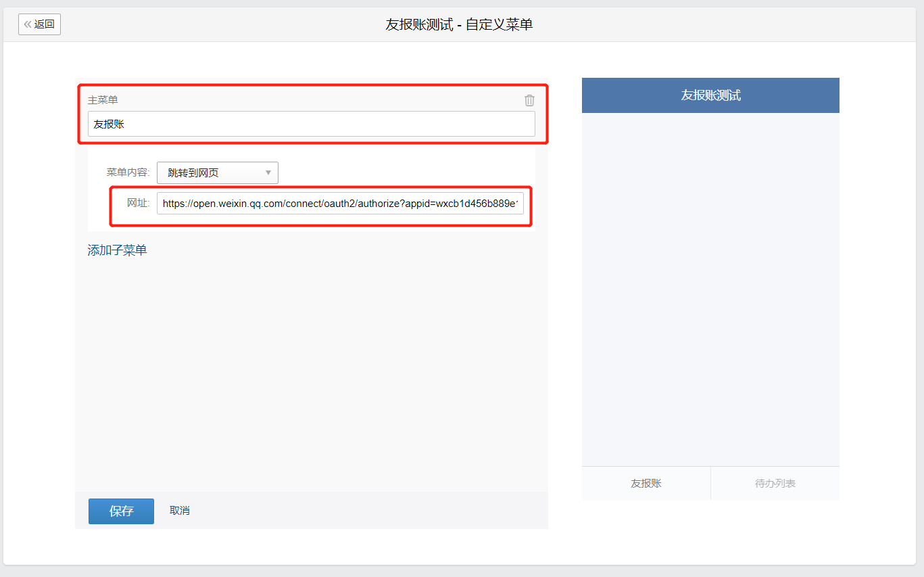Open the 菜单内容 dropdown showing 跳转到网页

coord(218,172)
